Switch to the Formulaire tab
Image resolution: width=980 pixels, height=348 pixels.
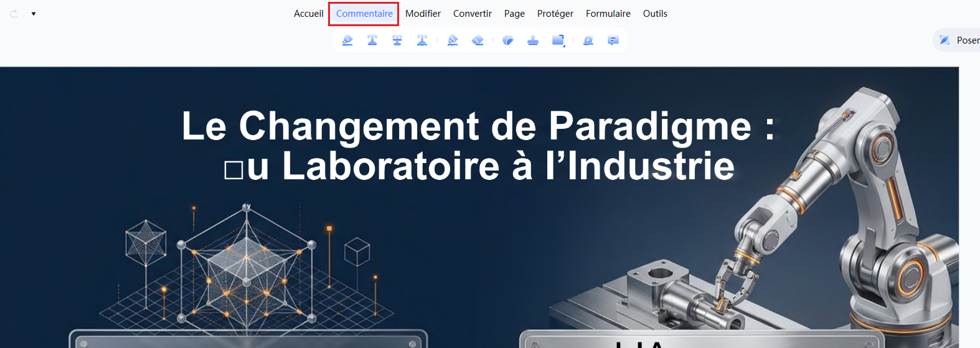point(608,14)
